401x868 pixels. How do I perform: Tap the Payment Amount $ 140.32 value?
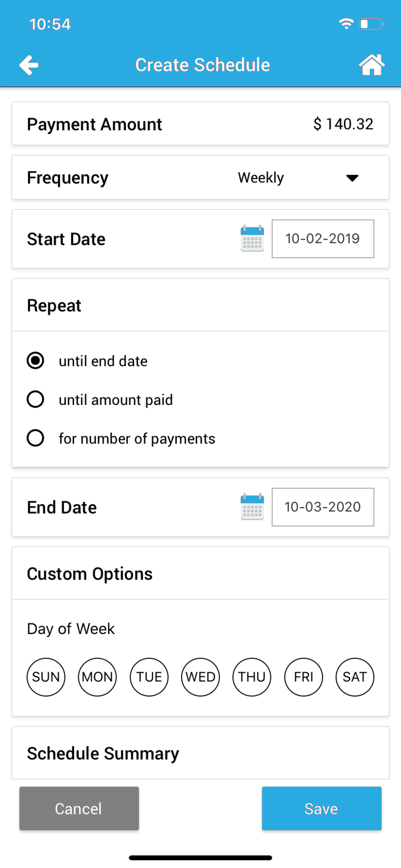tap(343, 124)
